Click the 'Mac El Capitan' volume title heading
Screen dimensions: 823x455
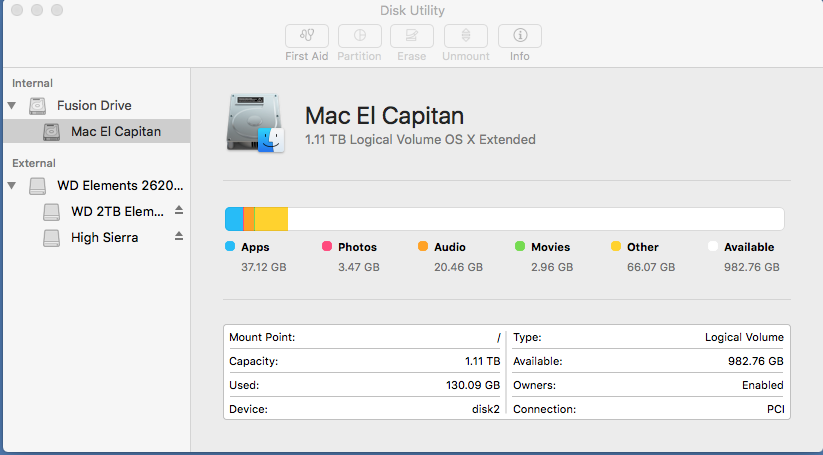pos(384,116)
